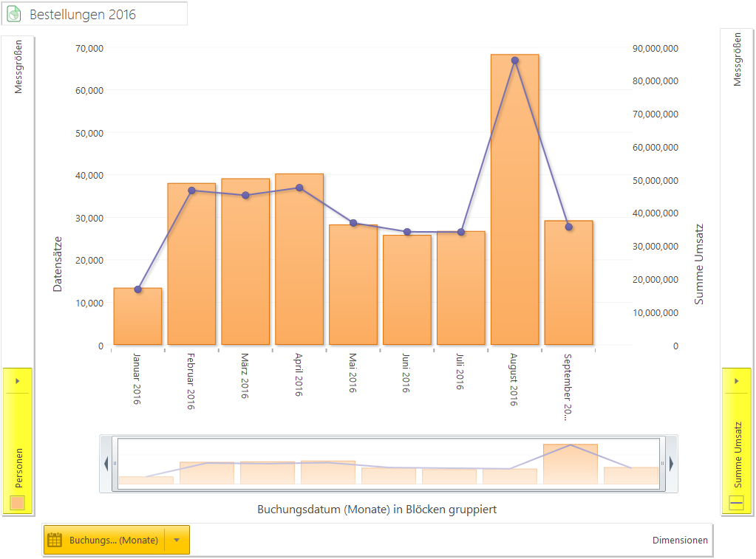The width and height of the screenshot is (756, 559).
Task: Click the 90,000,000 right axis value
Action: coord(655,48)
